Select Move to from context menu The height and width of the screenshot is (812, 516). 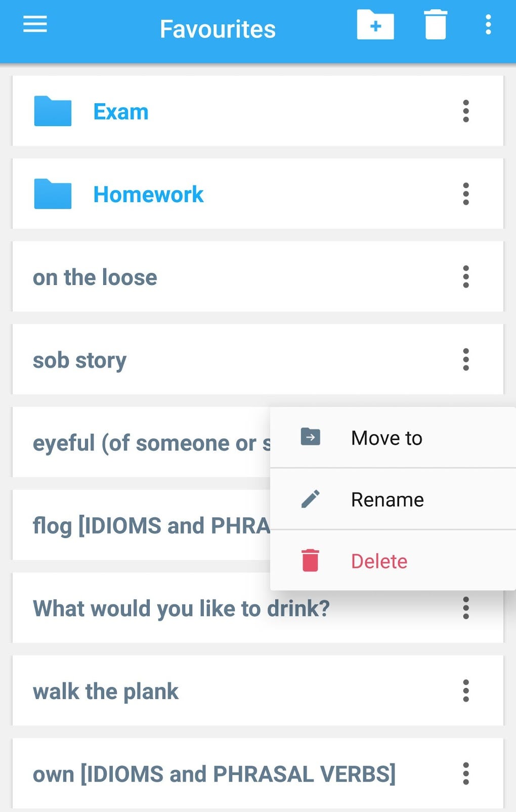tap(386, 438)
